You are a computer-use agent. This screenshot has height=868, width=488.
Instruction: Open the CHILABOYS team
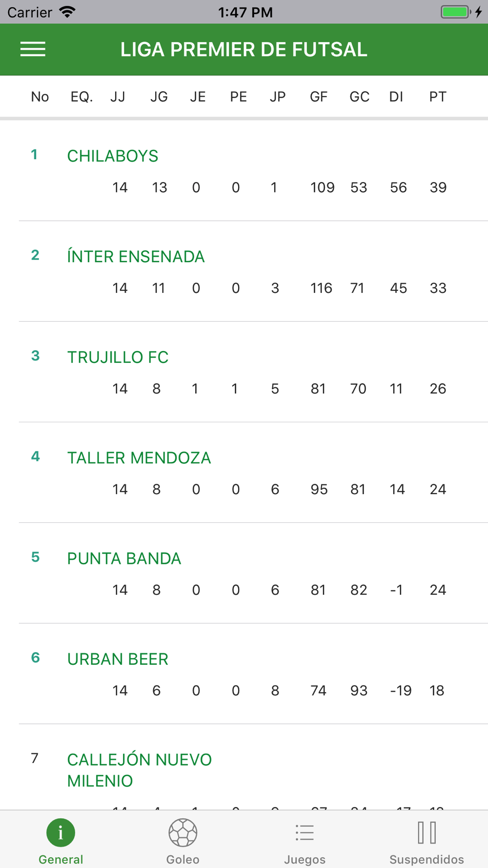(113, 156)
